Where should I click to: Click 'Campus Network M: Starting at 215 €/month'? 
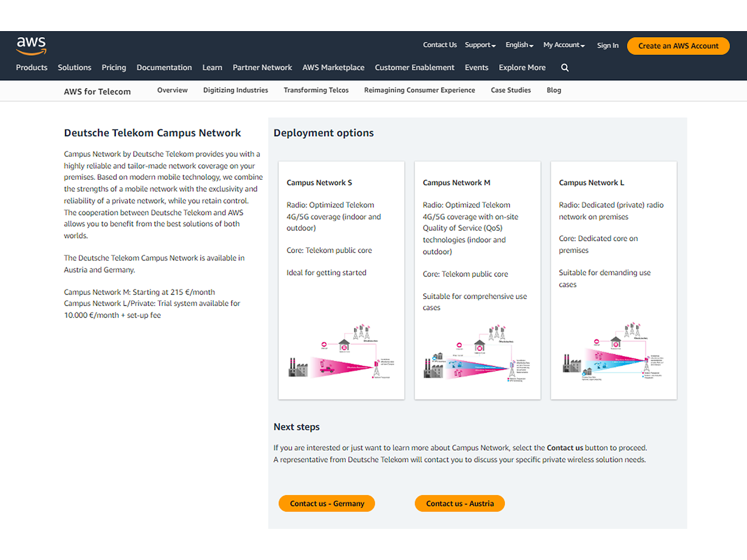(x=139, y=292)
